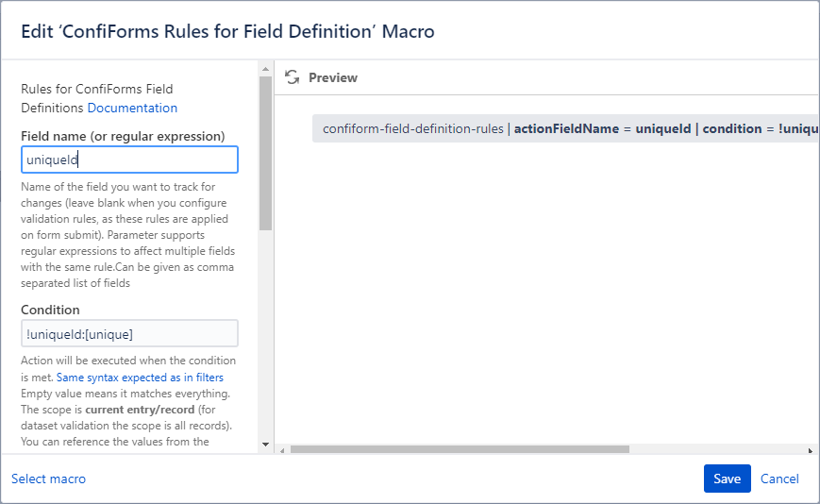Screen dimensions: 820x504
Task: Select the conniform-field-definition-rules macro placeholder in preview
Action: click(x=566, y=128)
